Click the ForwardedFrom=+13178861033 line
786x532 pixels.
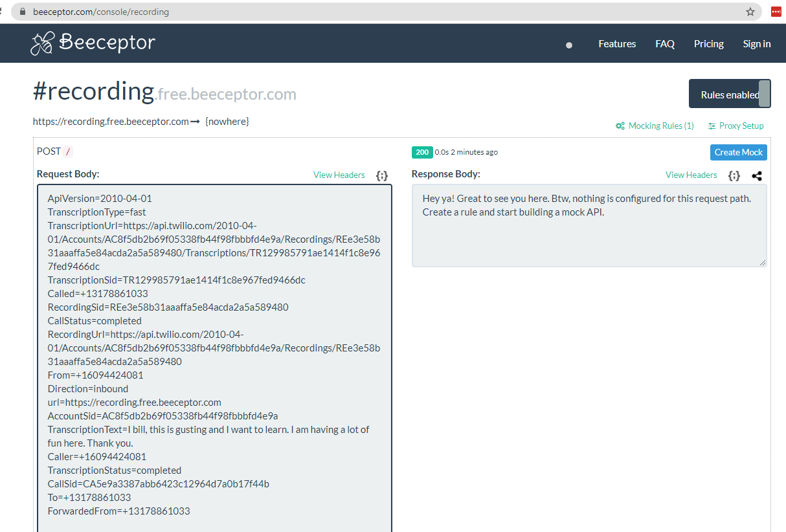click(x=119, y=511)
